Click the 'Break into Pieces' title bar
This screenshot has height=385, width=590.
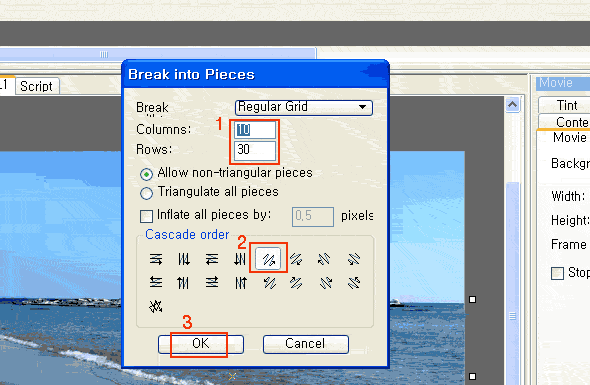(255, 74)
